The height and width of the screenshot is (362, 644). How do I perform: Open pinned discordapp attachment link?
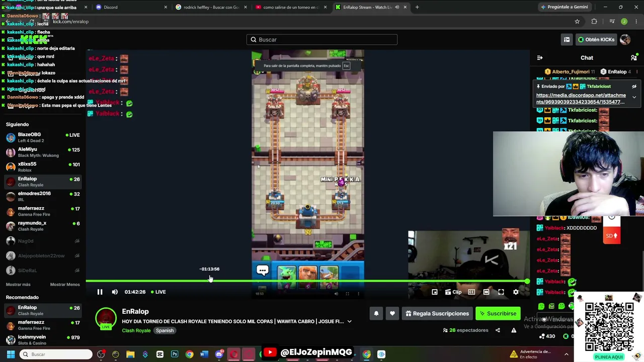(581, 99)
